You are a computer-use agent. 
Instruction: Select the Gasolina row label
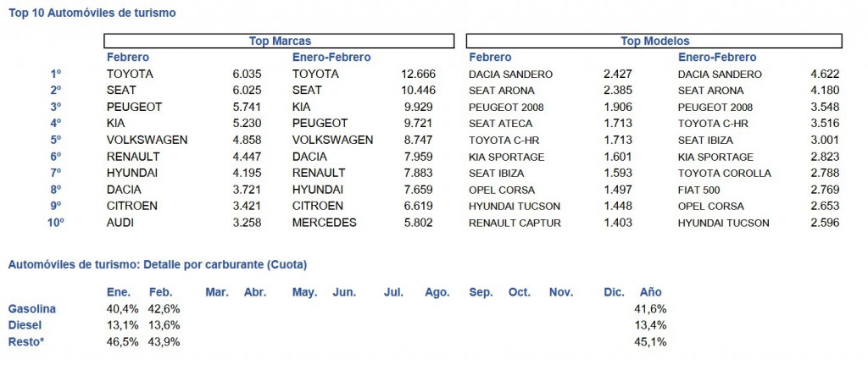32,308
